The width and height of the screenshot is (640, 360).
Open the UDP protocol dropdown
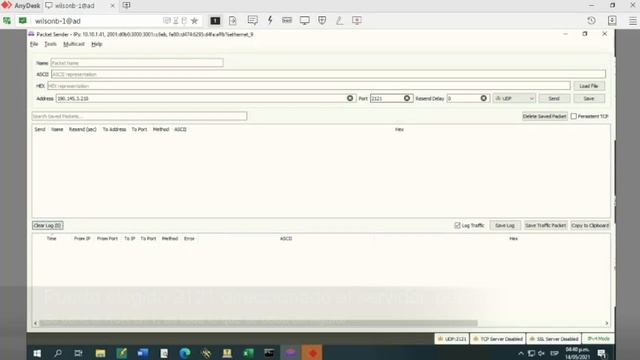pyautogui.click(x=514, y=98)
